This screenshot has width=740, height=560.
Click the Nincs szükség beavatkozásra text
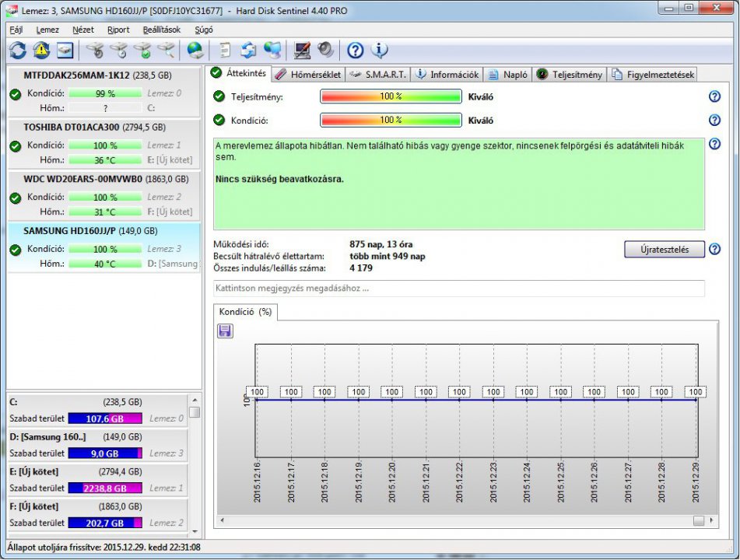pos(279,179)
